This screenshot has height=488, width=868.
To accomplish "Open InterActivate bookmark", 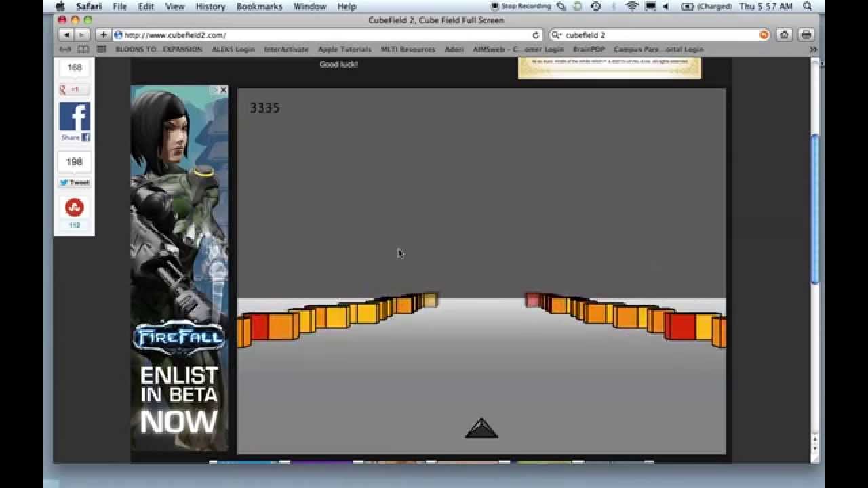I will point(286,49).
